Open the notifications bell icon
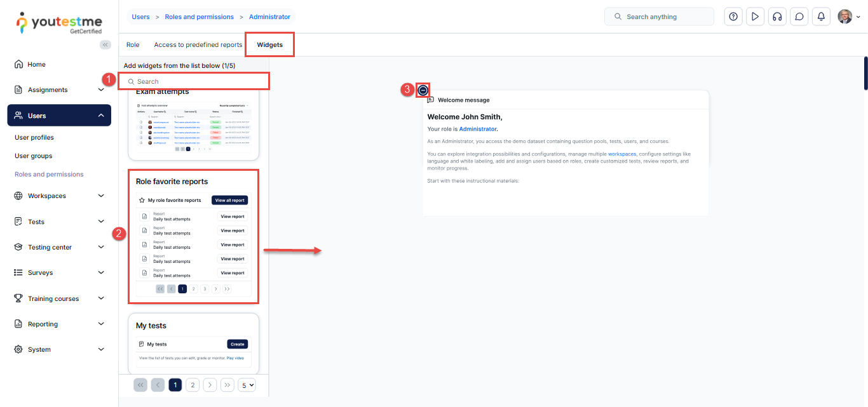This screenshot has height=407, width=868. (821, 17)
